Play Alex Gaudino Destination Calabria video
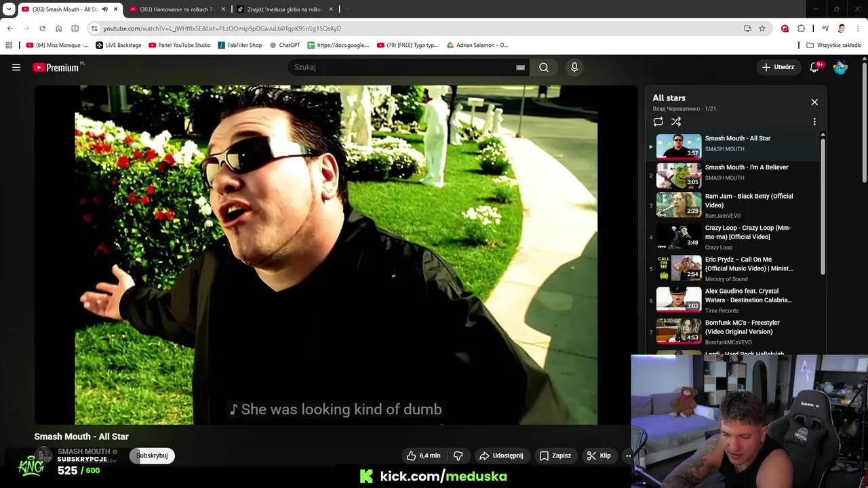The width and height of the screenshot is (868, 488). tap(734, 301)
